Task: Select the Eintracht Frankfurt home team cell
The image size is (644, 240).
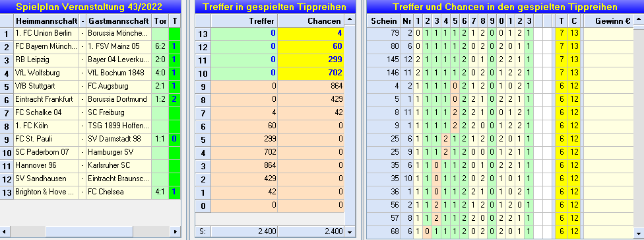Action: 46,99
